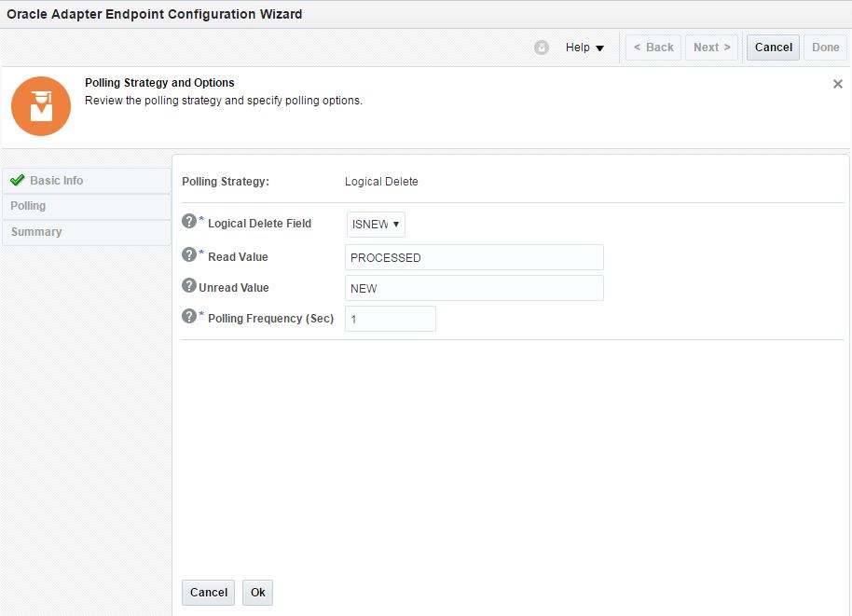Open the Summary step in sidebar
This screenshot has height=616, width=852.
36,232
